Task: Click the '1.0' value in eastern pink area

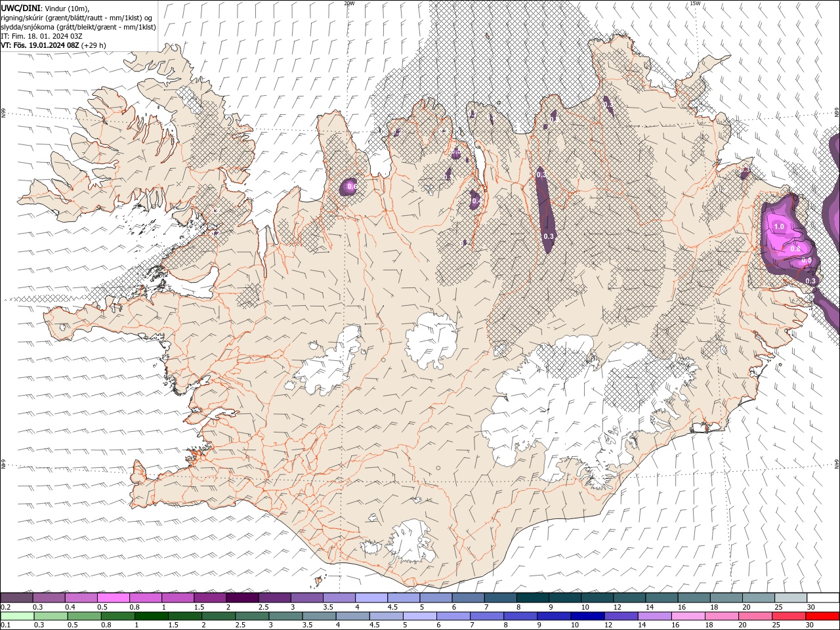Action: coord(779,226)
